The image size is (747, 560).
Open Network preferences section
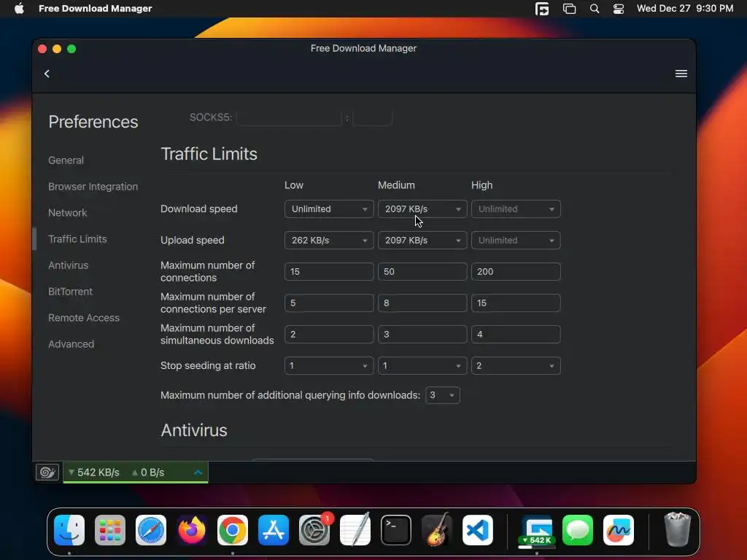click(x=67, y=213)
